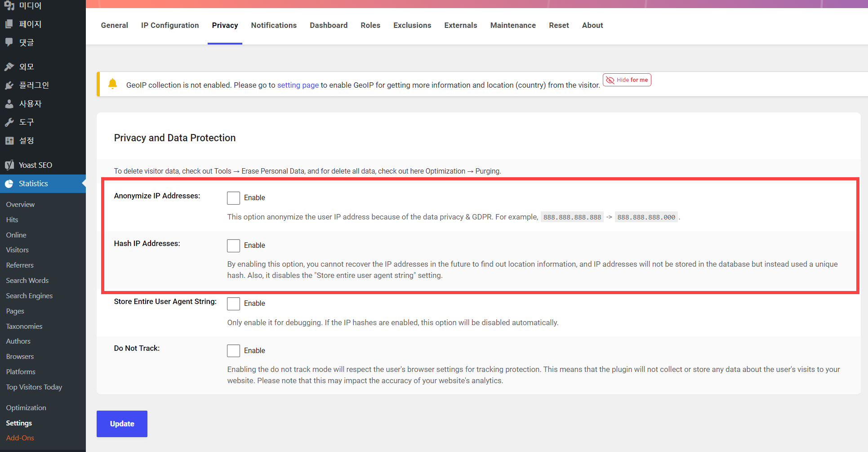Click 888.888.888.000 example code text

point(646,217)
